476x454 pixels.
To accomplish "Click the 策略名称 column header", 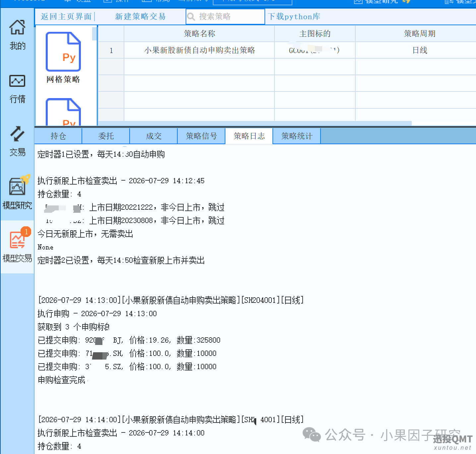I will click(199, 33).
